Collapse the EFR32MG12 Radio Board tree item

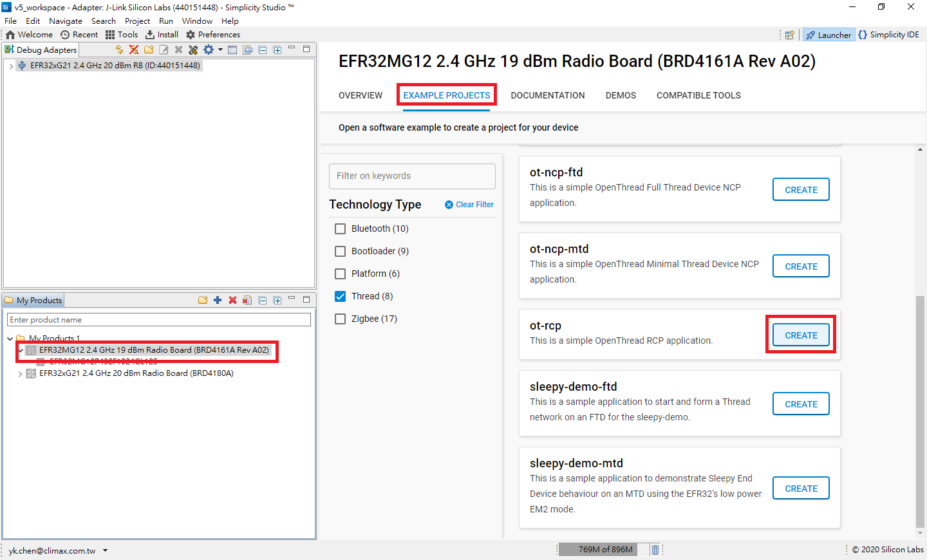[19, 351]
